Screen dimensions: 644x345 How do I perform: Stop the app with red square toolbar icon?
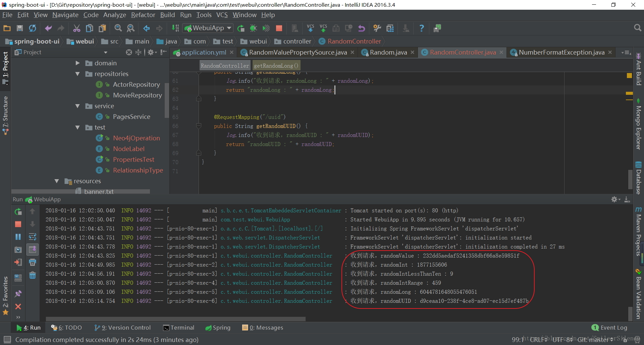(279, 28)
